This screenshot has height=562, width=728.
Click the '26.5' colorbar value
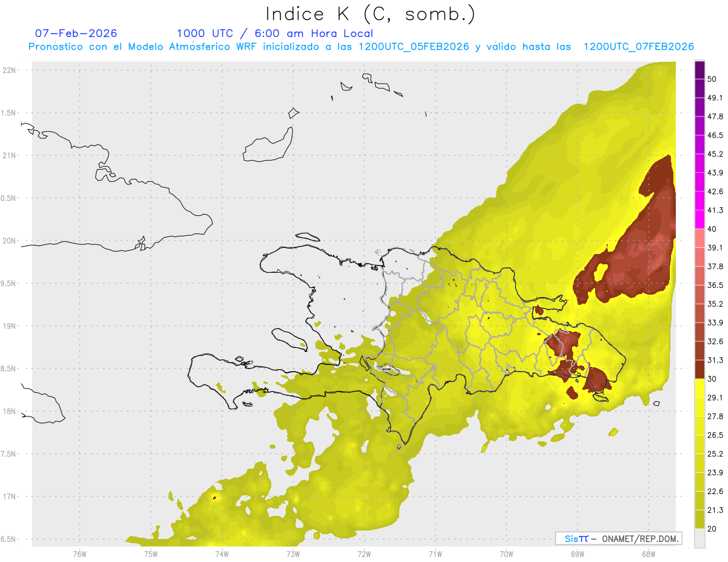[715, 435]
